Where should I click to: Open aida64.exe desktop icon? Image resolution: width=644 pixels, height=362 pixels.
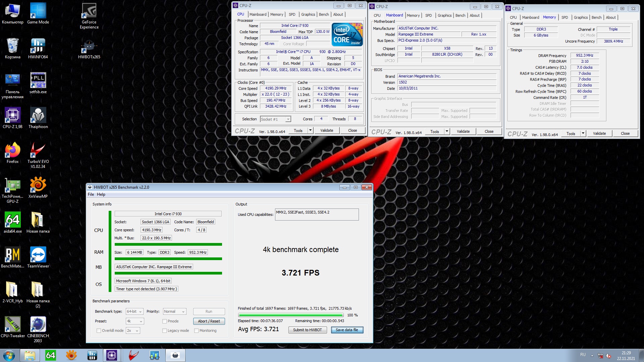click(x=13, y=223)
